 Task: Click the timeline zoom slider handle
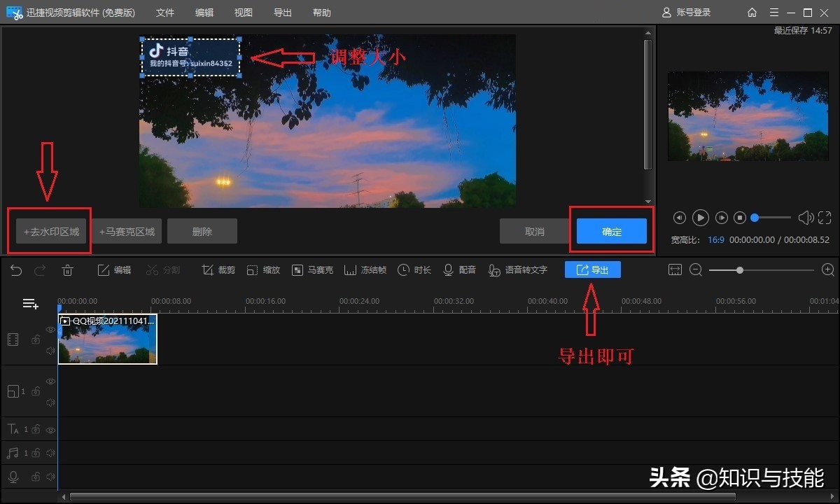[739, 270]
